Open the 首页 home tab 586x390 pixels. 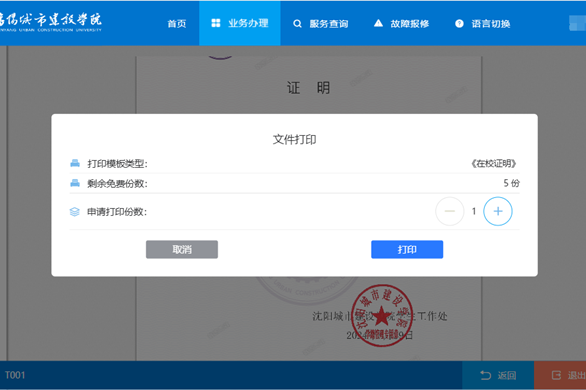[x=176, y=24]
